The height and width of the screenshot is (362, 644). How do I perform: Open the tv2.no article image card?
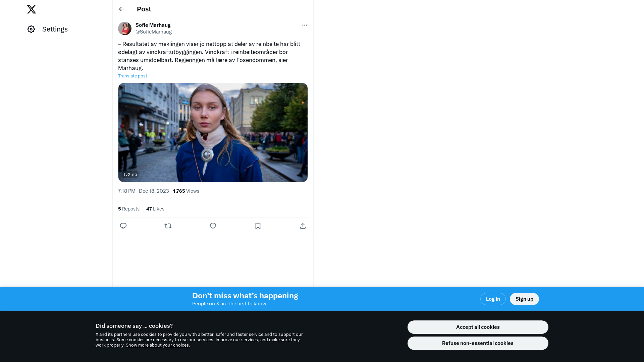213,132
